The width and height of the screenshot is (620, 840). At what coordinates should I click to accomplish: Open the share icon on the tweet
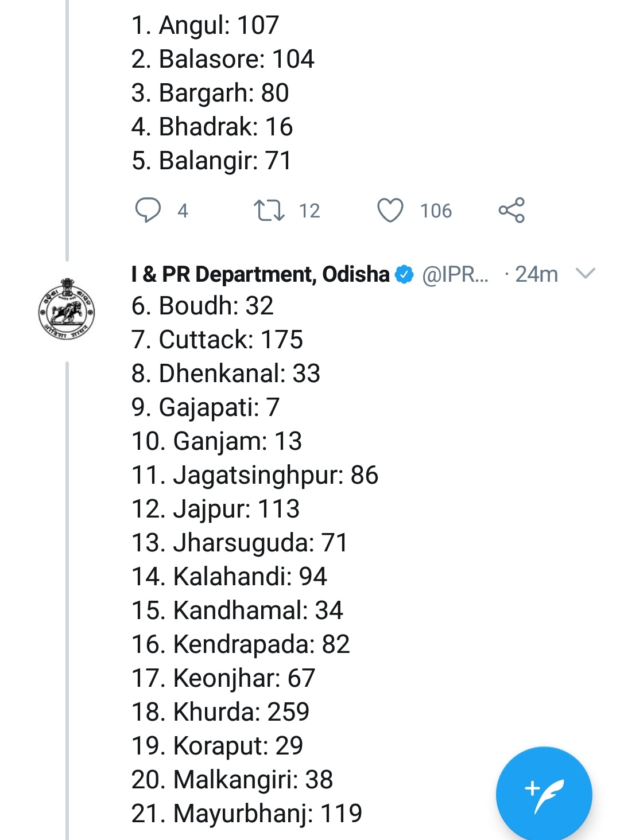pyautogui.click(x=511, y=210)
